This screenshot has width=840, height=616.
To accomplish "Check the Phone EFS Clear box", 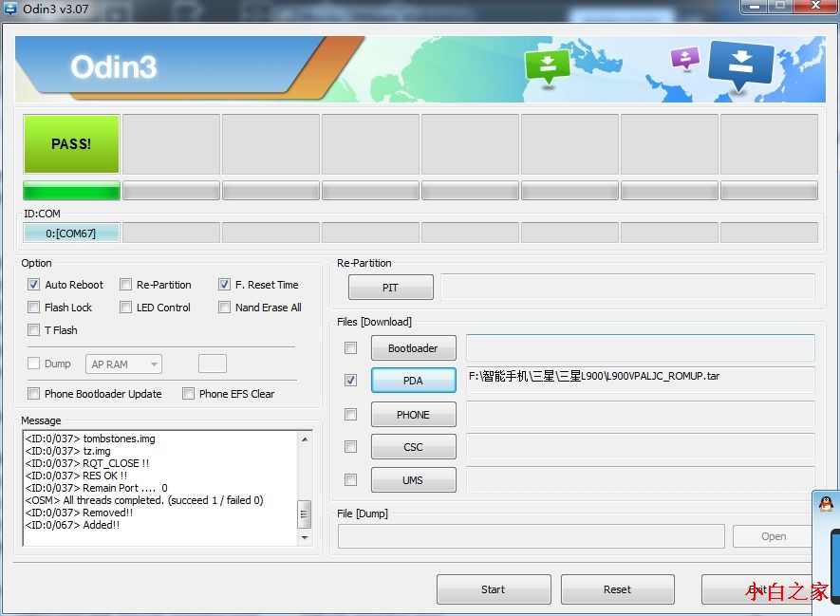I will [x=189, y=393].
